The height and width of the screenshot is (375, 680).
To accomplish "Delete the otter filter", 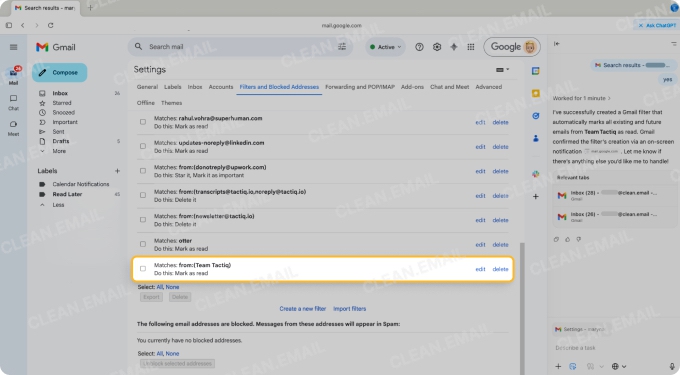I will (x=500, y=245).
